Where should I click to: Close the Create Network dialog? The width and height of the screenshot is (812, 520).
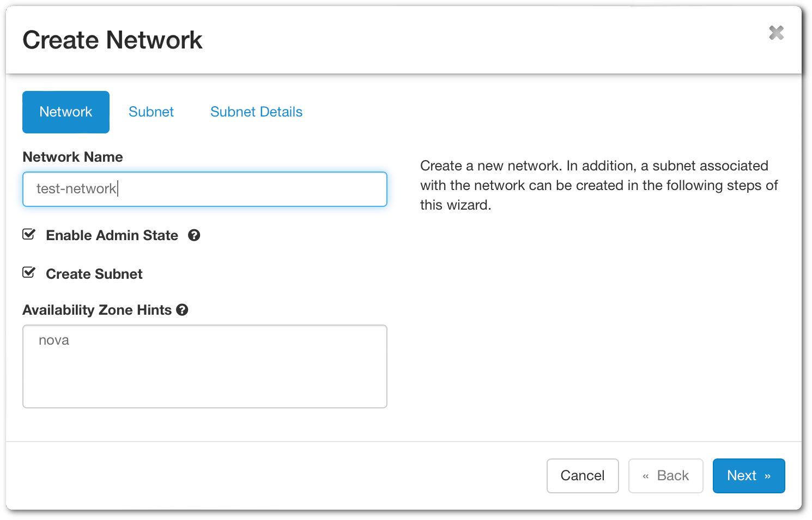click(776, 33)
